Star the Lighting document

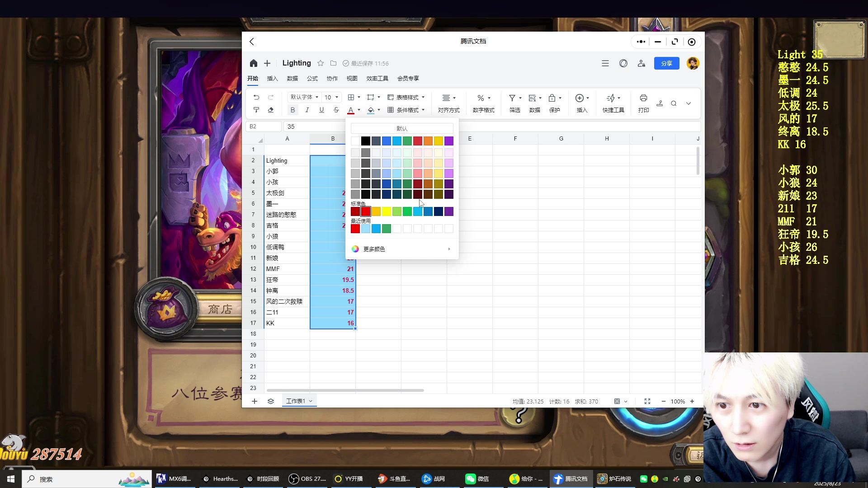321,63
